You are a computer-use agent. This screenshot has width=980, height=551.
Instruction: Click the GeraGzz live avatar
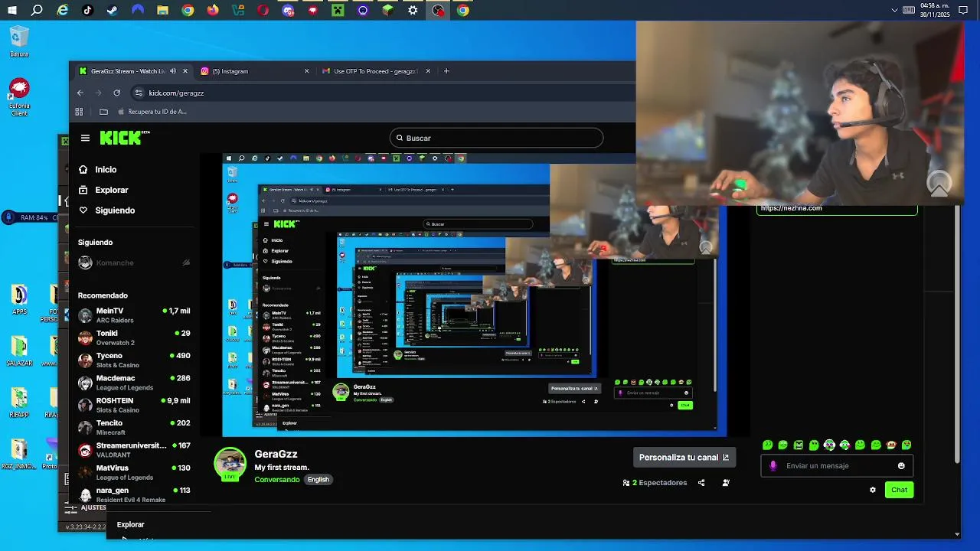(x=230, y=464)
